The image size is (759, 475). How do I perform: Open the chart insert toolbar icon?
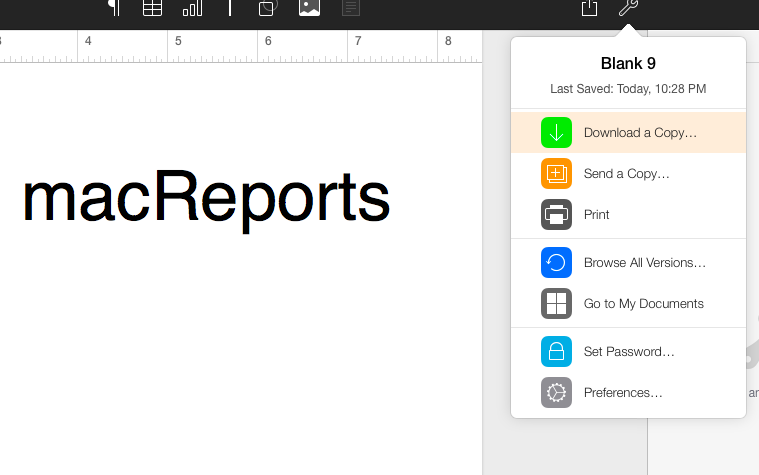[x=192, y=8]
